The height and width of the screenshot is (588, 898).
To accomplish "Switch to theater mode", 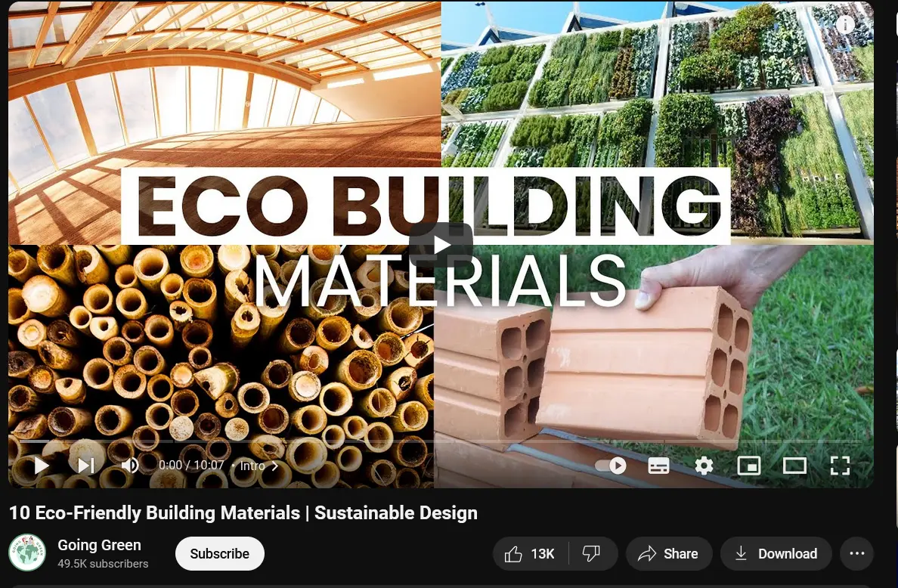I will click(x=794, y=466).
